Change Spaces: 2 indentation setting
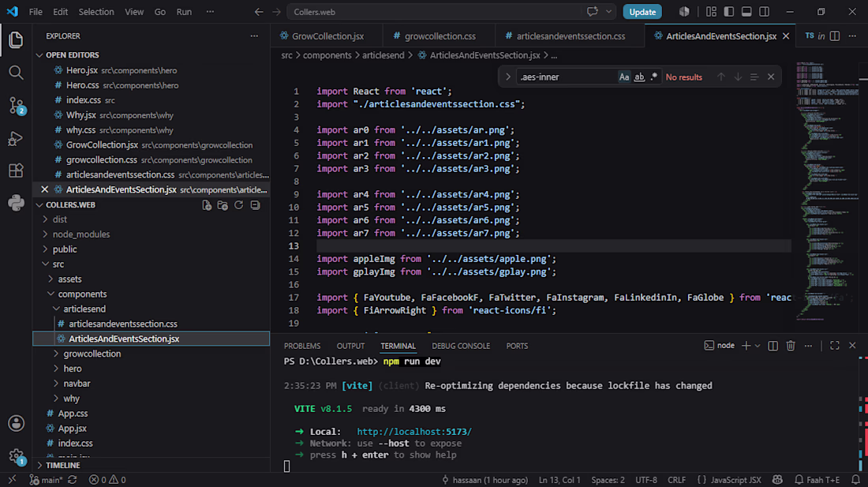 [608, 480]
